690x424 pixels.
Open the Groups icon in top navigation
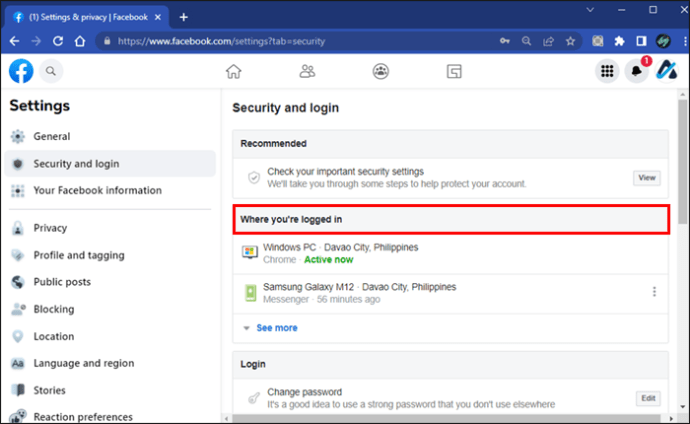[381, 71]
